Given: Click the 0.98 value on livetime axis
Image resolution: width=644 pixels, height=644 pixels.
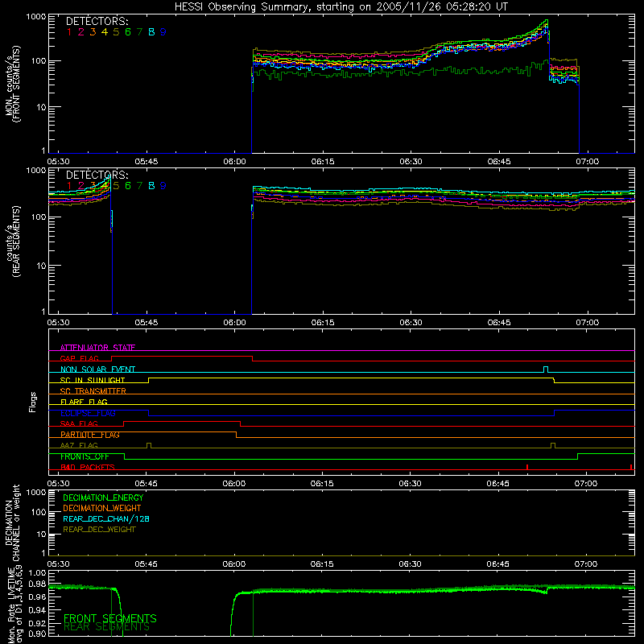Looking at the screenshot, I should 37,584.
